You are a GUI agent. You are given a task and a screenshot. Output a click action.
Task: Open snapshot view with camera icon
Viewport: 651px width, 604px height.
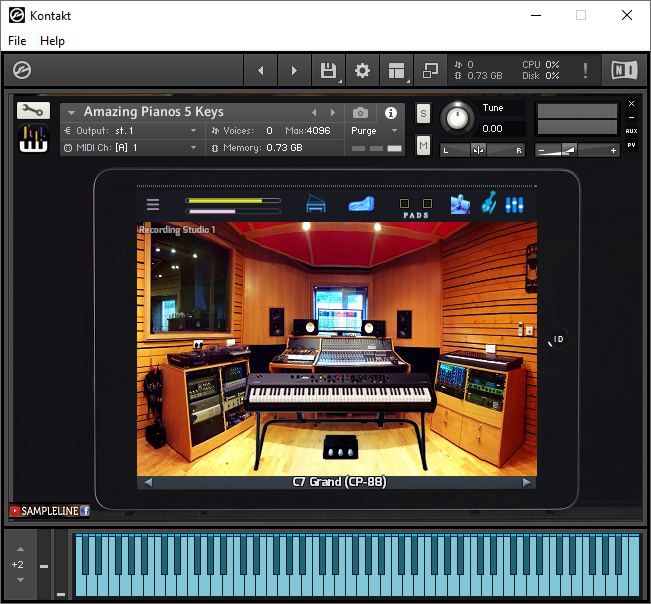[360, 112]
